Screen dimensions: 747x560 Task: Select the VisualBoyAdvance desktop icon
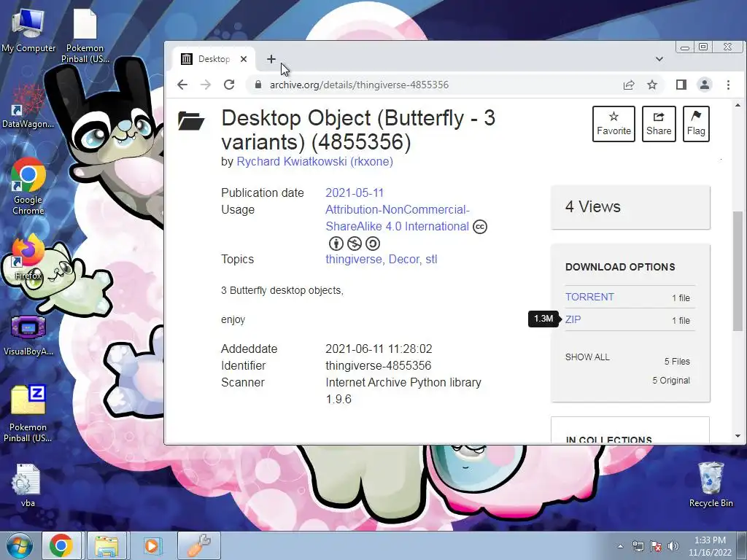coord(28,335)
